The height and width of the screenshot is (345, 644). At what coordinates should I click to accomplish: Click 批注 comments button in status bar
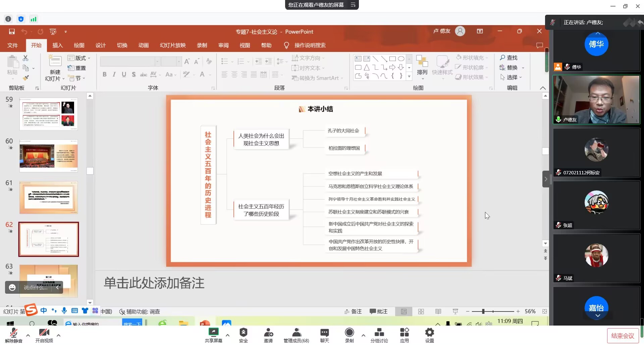[x=378, y=311]
